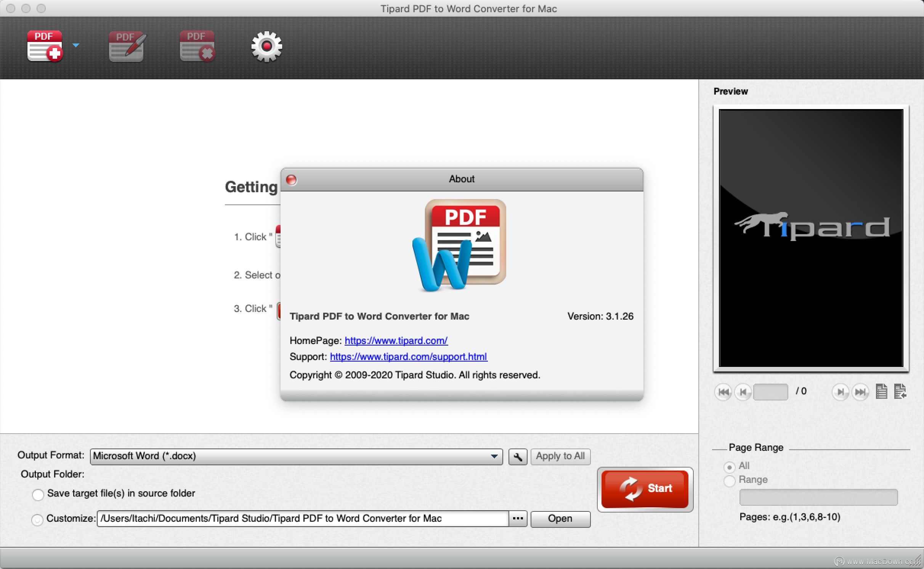Click the Pages: e.g.(1,3,6,8-10) hint
The height and width of the screenshot is (569, 924).
[x=790, y=517]
